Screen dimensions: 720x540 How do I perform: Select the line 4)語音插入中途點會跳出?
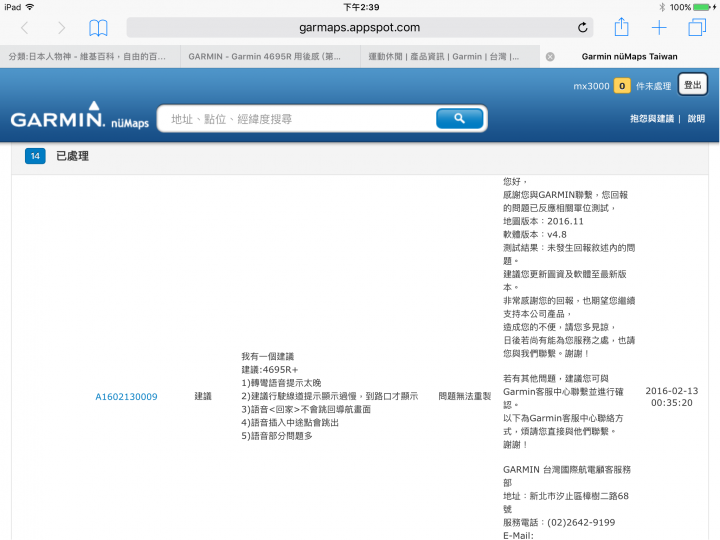tap(290, 422)
